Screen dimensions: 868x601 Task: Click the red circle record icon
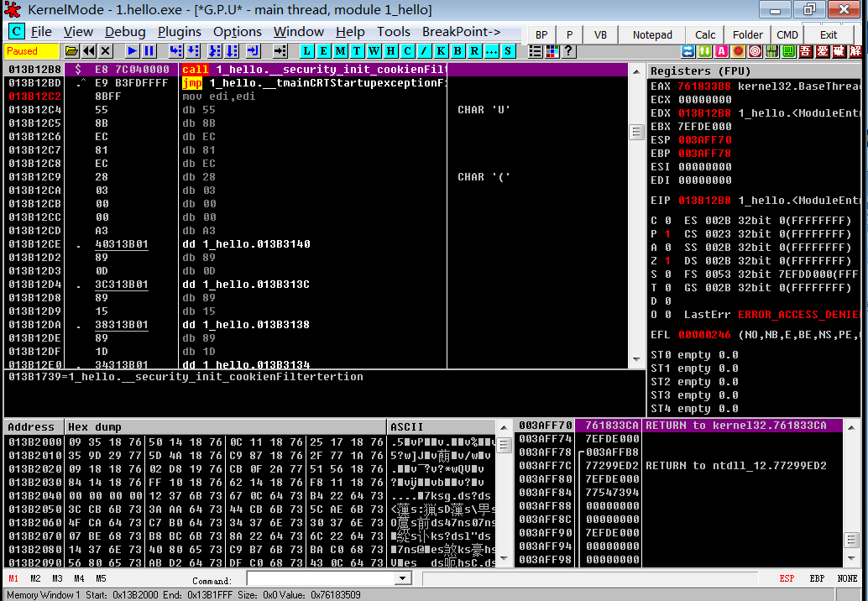[x=738, y=51]
